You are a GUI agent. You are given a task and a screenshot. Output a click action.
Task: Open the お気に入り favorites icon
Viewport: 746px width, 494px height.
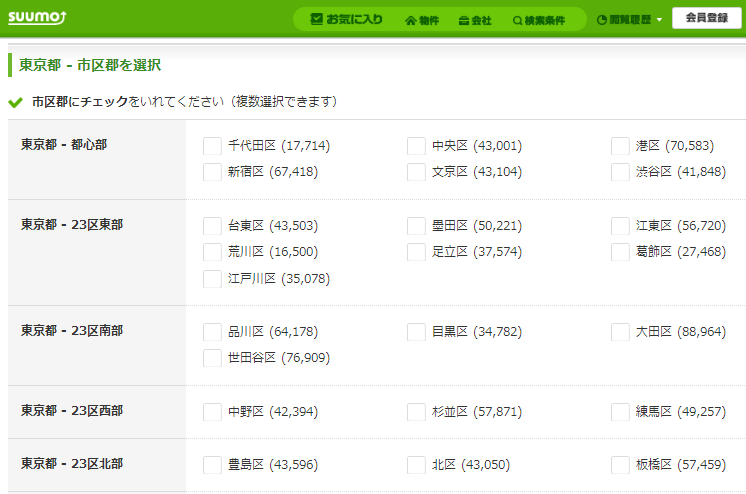click(x=317, y=19)
